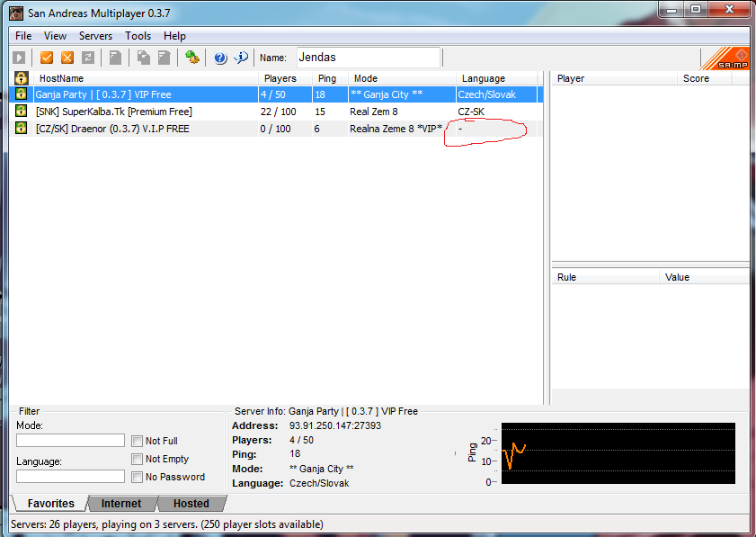Enable the Not Full filter checkbox

pos(138,441)
